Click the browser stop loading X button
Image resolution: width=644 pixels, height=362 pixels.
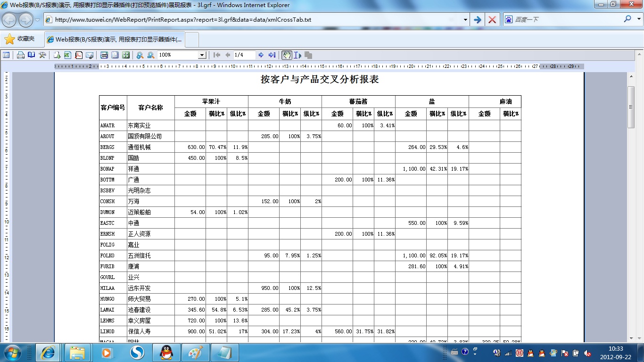[492, 20]
